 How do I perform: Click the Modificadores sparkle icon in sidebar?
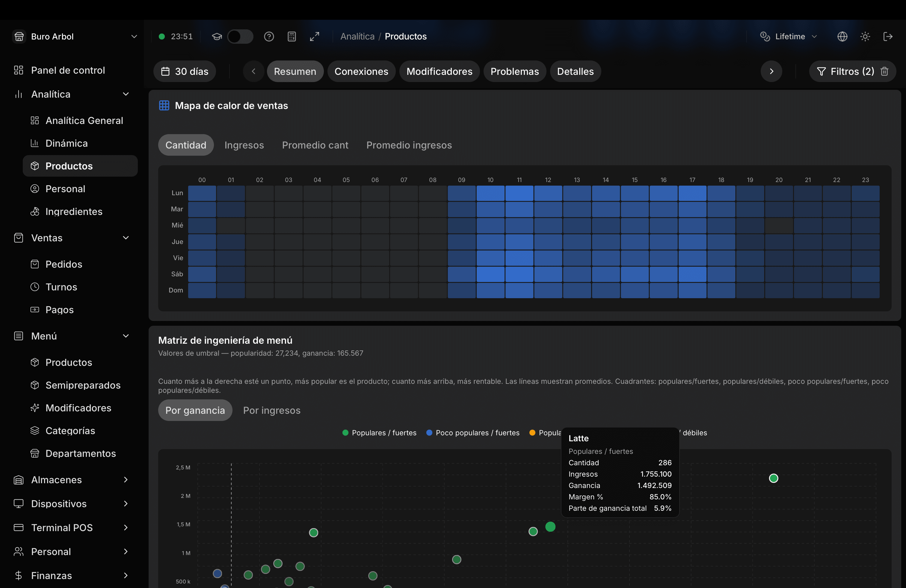(x=35, y=408)
